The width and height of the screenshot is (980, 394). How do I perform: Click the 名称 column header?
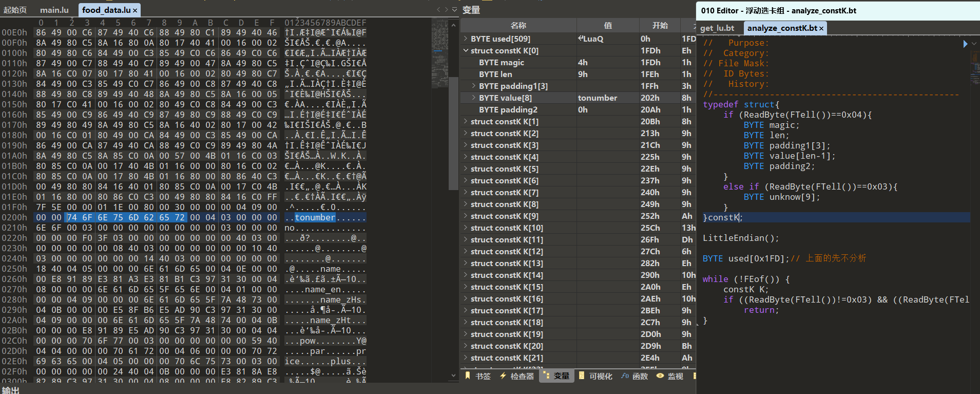coord(518,25)
